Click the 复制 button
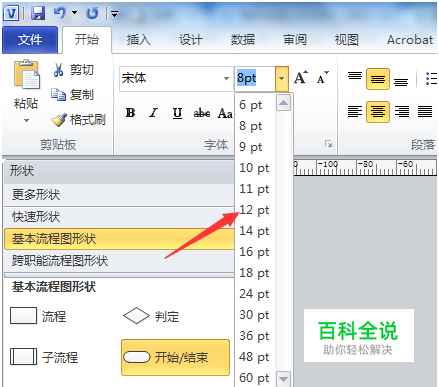The height and width of the screenshot is (387, 439). pyautogui.click(x=73, y=95)
